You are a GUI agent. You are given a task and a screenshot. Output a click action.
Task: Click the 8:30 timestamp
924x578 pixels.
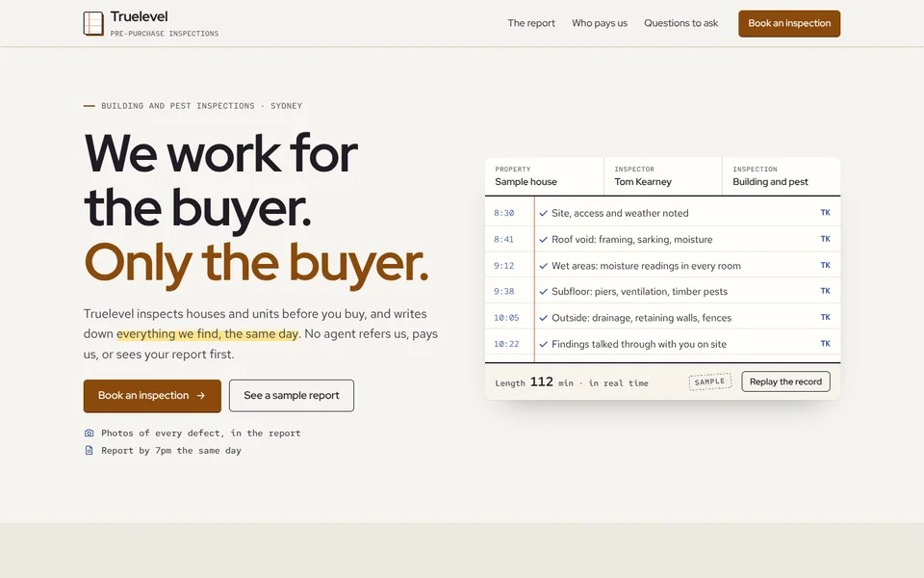tap(503, 214)
